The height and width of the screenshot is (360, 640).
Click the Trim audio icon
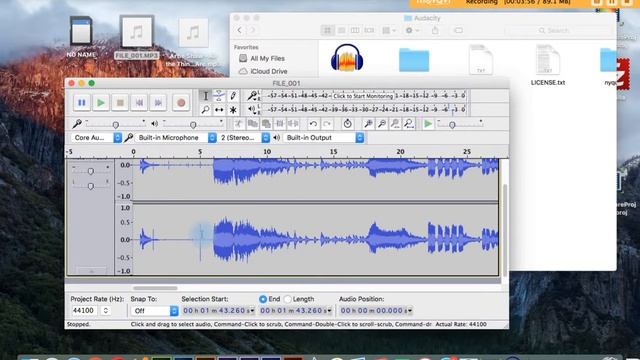[x=280, y=124]
